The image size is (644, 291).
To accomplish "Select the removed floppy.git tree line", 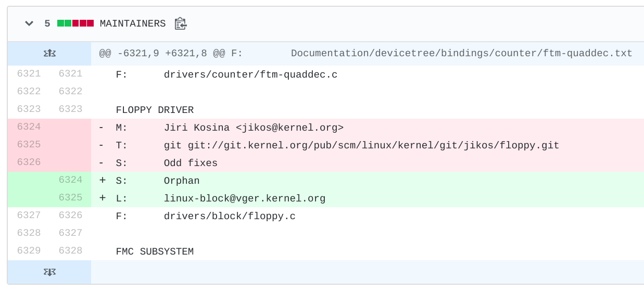I will (368, 145).
